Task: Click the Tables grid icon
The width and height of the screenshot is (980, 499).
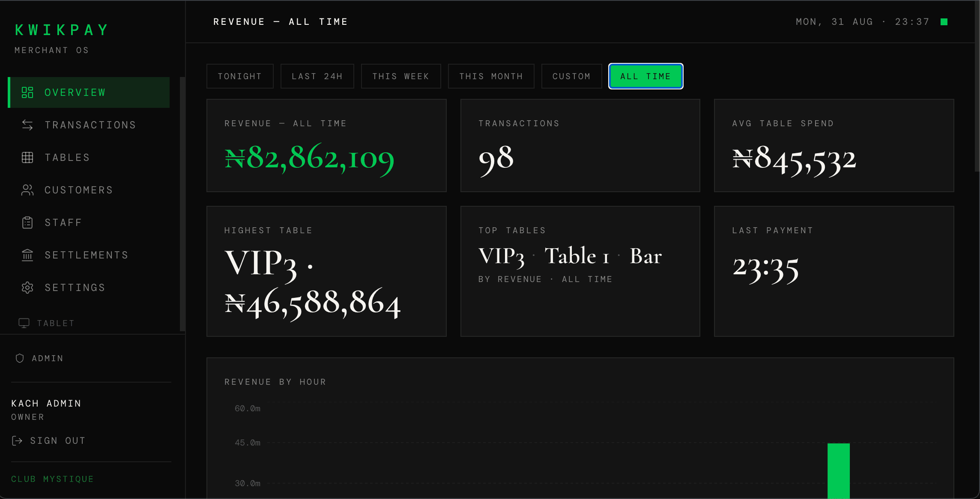Action: click(27, 157)
